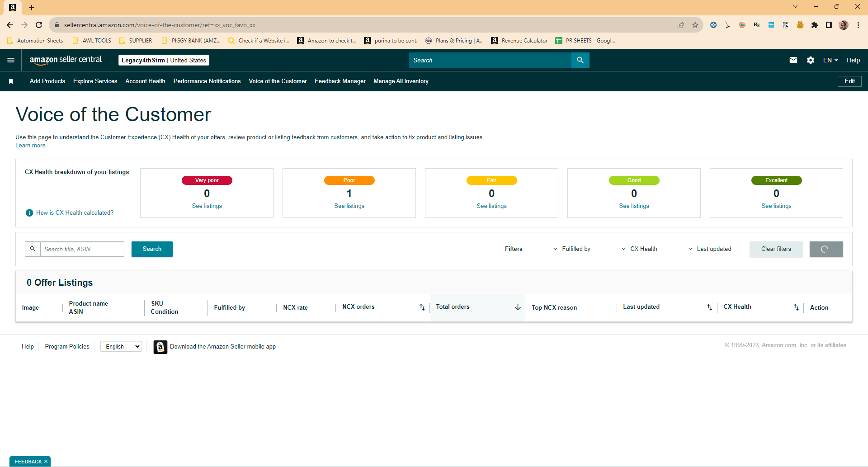
Task: Click the Seller Central top search field
Action: [490, 60]
